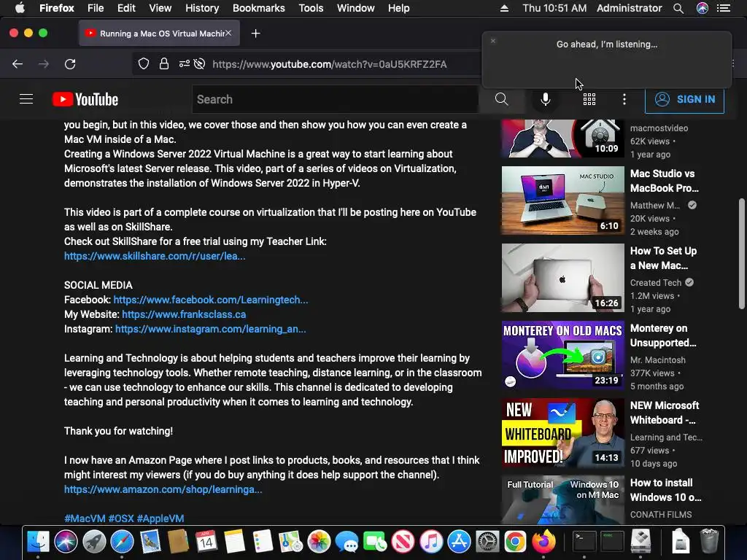This screenshot has height=560, width=747.
Task: Select the Running a Mac OS Virtual Machine tab
Action: [159, 34]
